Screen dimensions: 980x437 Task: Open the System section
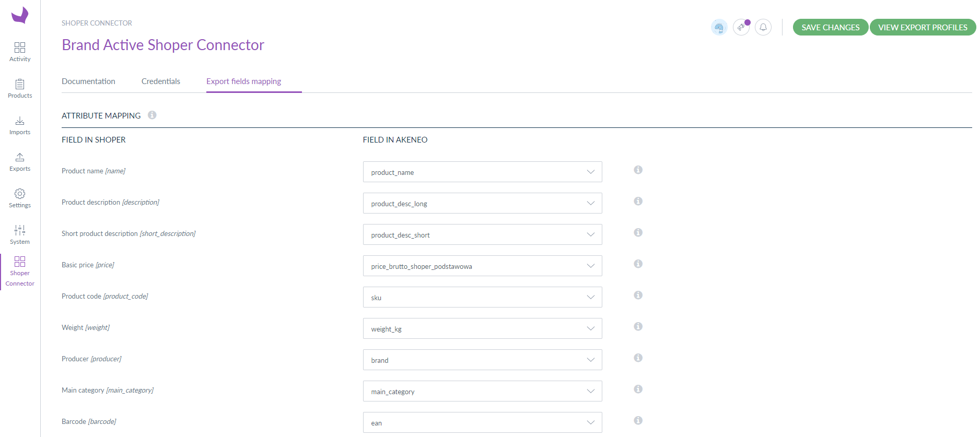[20, 235]
